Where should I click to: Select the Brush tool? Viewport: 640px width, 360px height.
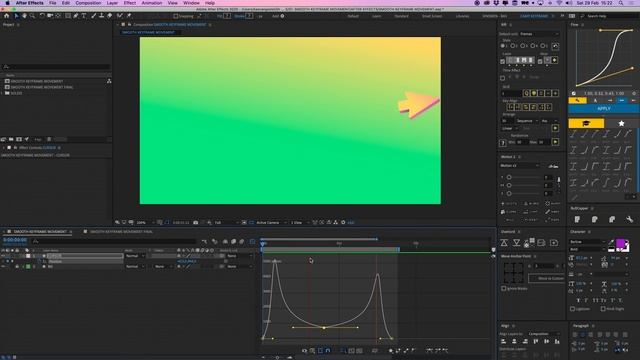[x=93, y=16]
